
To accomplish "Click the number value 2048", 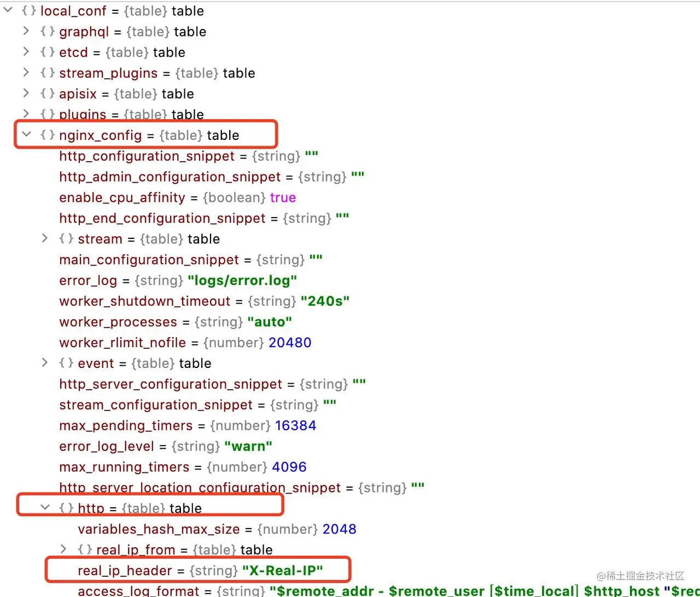I will (340, 529).
